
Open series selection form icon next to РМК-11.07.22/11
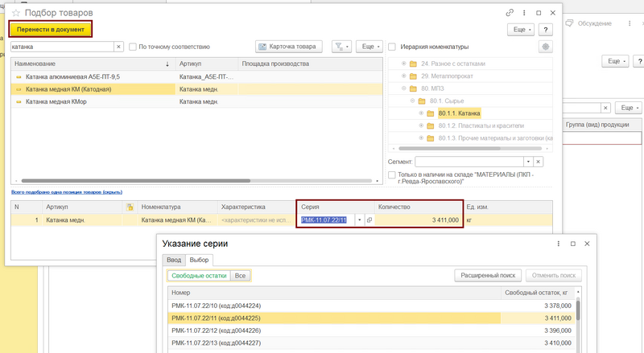coord(369,220)
